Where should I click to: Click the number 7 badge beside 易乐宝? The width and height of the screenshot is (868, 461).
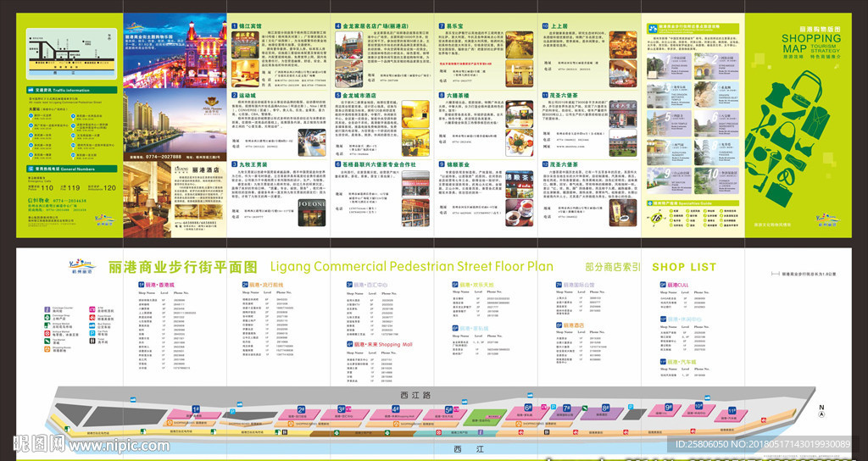441,26
